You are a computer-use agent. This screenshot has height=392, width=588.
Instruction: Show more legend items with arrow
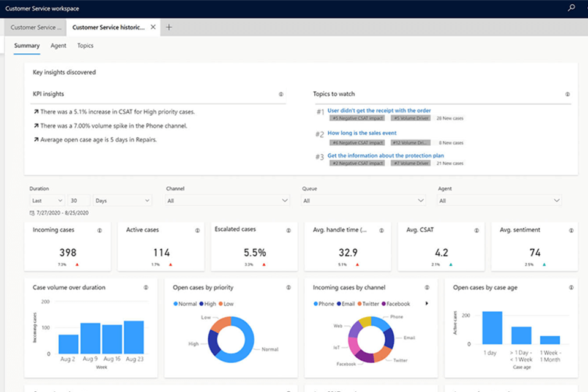click(x=426, y=304)
